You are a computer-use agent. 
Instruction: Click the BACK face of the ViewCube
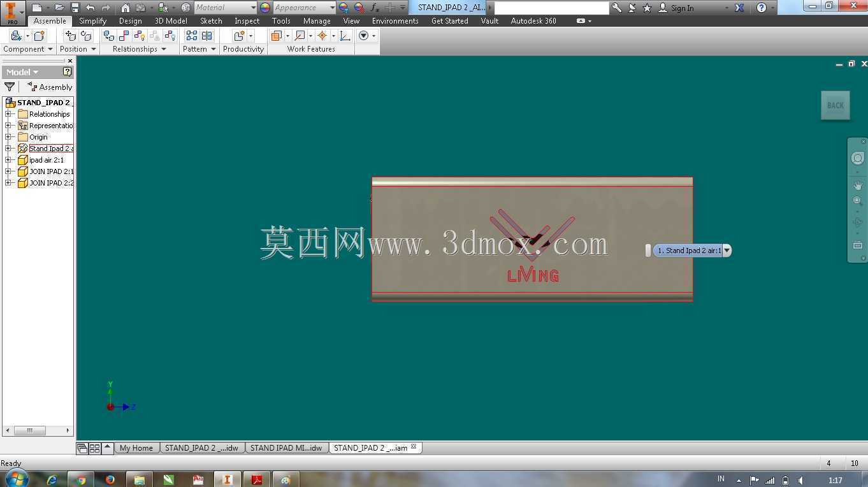tap(835, 106)
